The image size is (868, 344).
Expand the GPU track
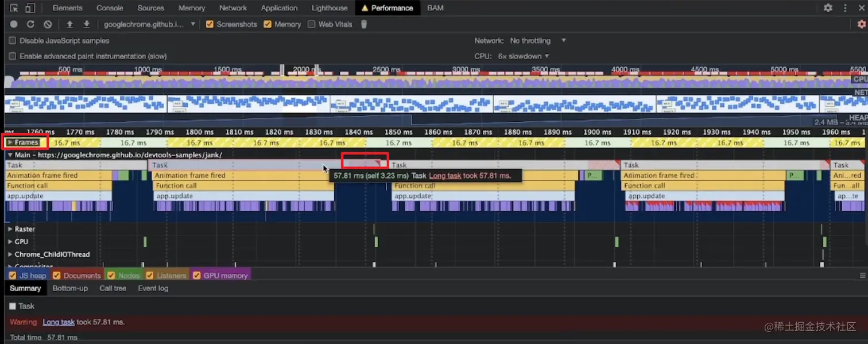[10, 242]
